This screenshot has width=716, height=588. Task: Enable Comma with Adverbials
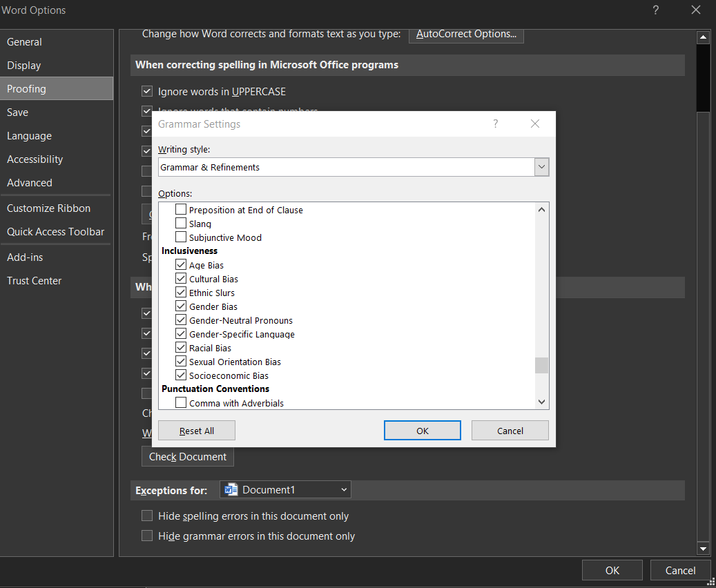[x=181, y=402]
